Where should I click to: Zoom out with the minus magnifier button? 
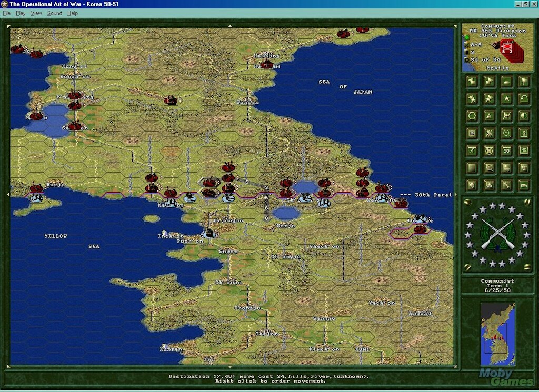(506, 133)
